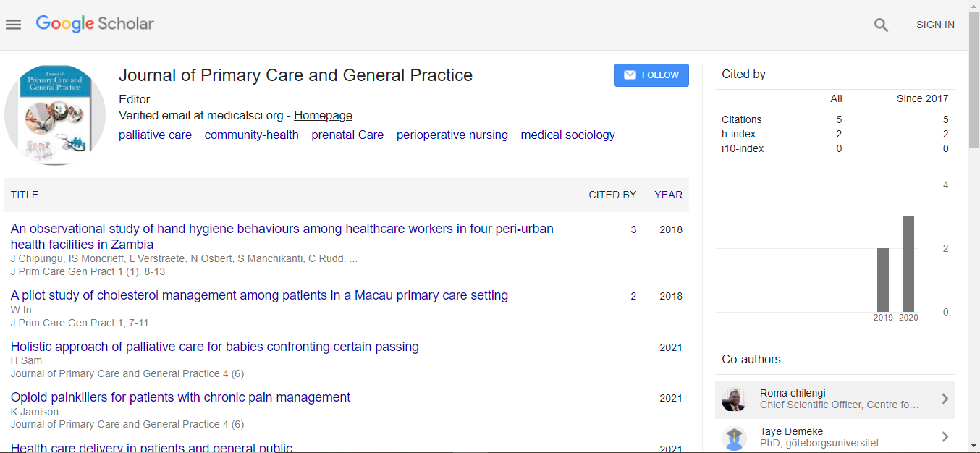Open the hamburger navigation menu
The image size is (980, 453).
pyautogui.click(x=14, y=25)
